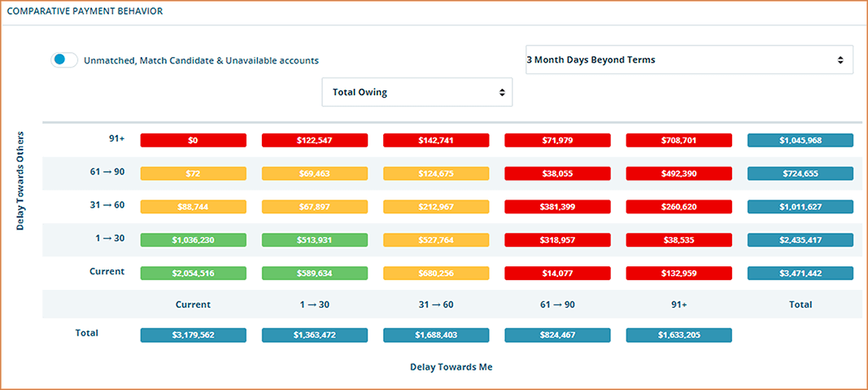Click the $0 cell in 91+ row

point(193,140)
